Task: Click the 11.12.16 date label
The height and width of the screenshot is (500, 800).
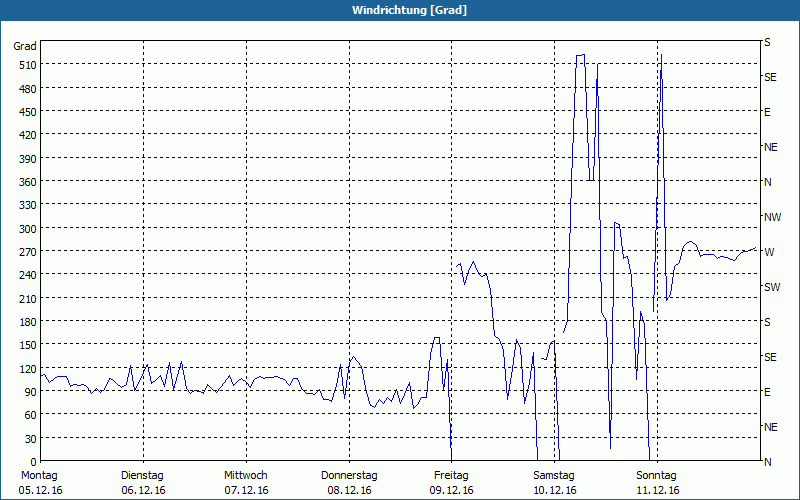Action: [x=658, y=490]
